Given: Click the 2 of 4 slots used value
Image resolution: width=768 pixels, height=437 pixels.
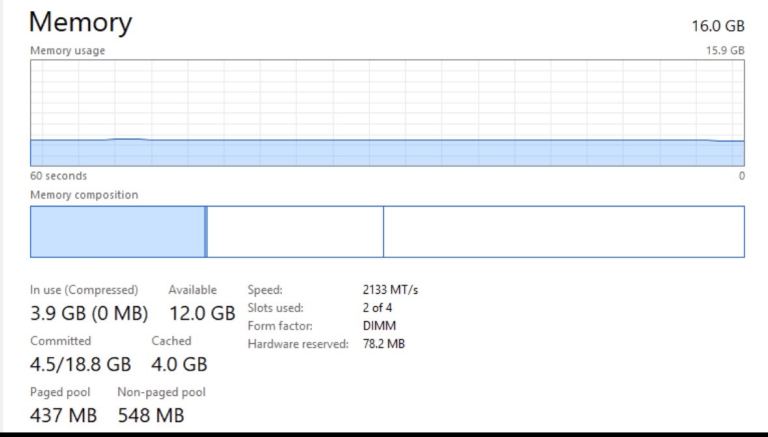Looking at the screenshot, I should tap(377, 308).
